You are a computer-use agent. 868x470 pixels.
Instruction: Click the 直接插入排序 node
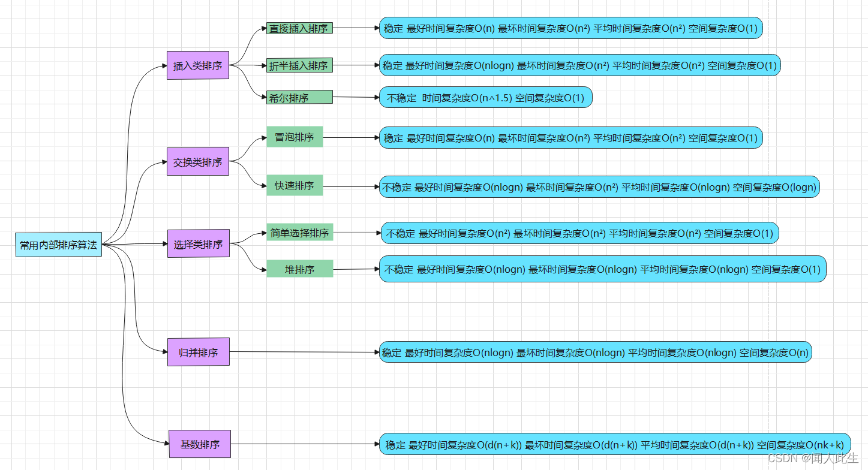[299, 28]
